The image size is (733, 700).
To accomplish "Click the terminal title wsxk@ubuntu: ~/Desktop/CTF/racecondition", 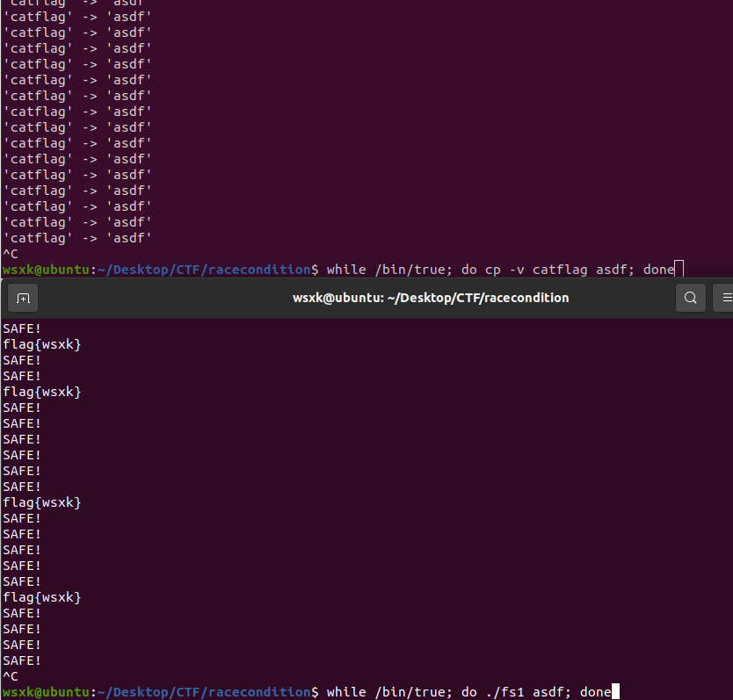I will coord(431,298).
